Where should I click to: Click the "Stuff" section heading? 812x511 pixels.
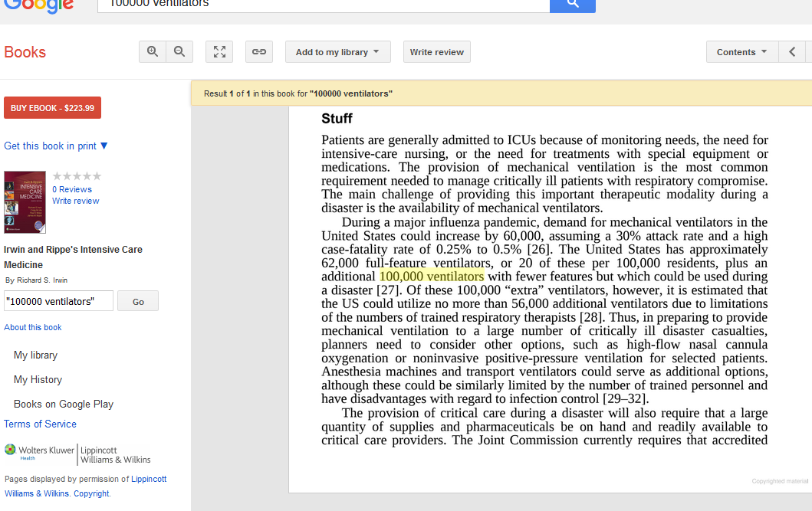pos(337,119)
